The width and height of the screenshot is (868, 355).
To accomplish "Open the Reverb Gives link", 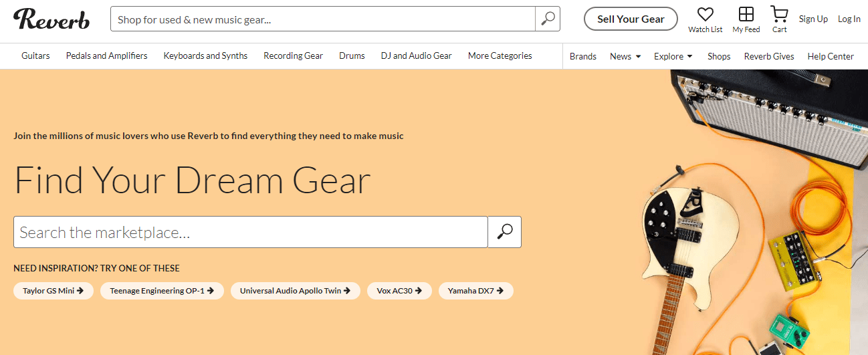I will pyautogui.click(x=769, y=56).
